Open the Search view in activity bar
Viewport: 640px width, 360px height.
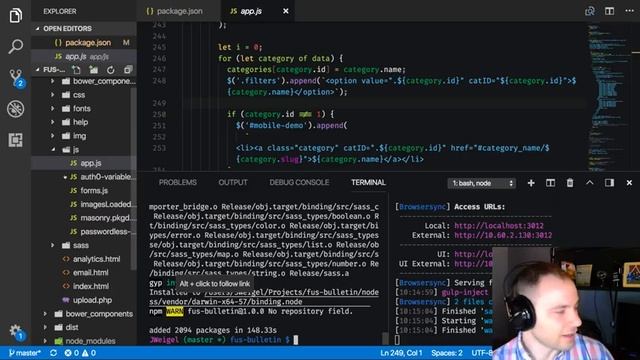(16, 46)
